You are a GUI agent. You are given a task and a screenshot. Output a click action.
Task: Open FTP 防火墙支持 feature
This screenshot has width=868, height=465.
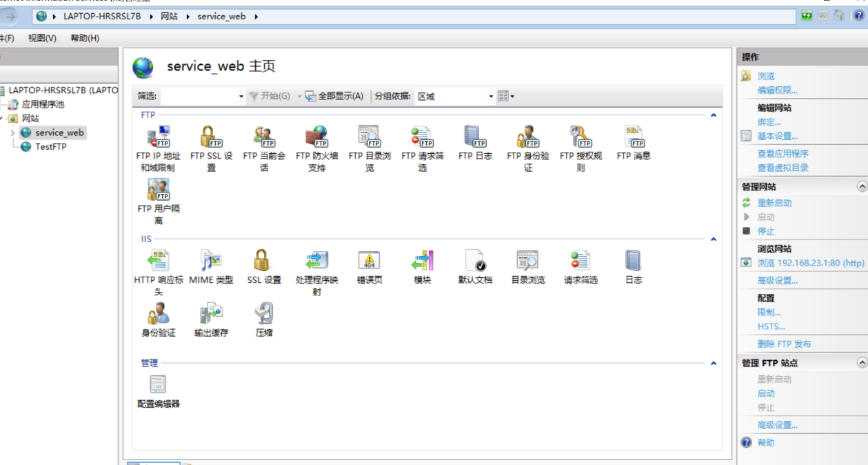pyautogui.click(x=316, y=148)
